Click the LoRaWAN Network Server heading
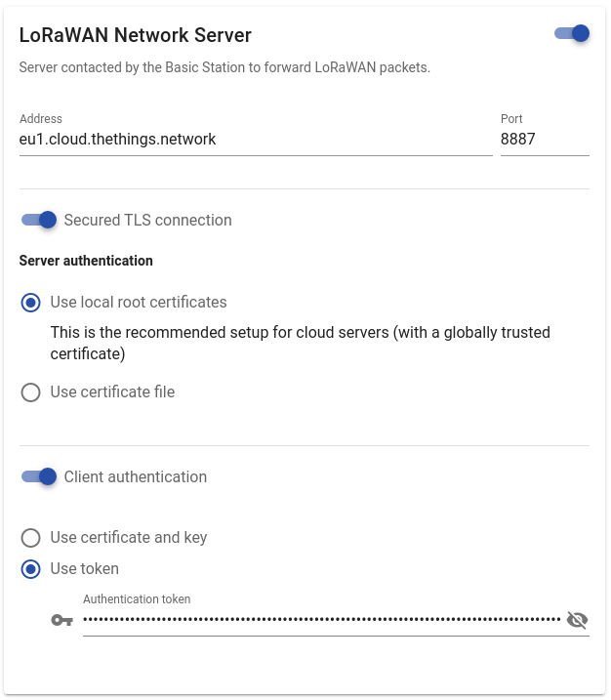Viewport: 611px width, 700px height. click(136, 35)
